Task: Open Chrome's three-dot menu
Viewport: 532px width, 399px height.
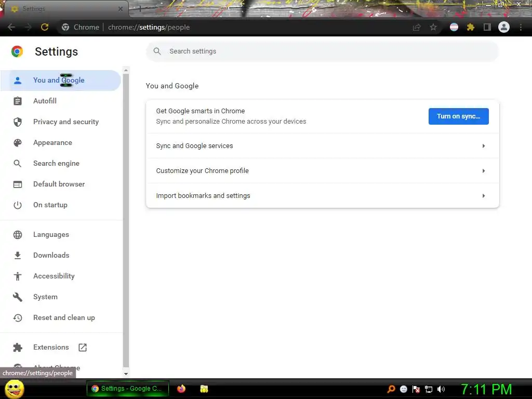Action: click(521, 27)
